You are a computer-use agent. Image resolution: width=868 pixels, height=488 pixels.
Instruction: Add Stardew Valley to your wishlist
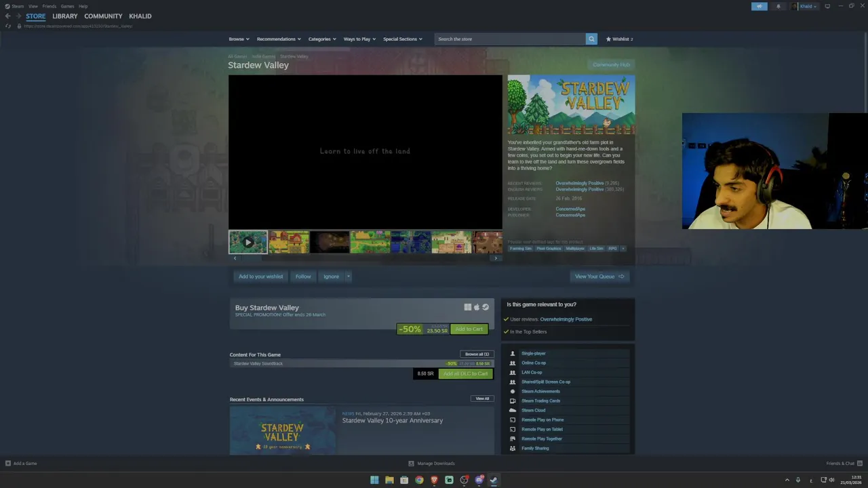260,277
